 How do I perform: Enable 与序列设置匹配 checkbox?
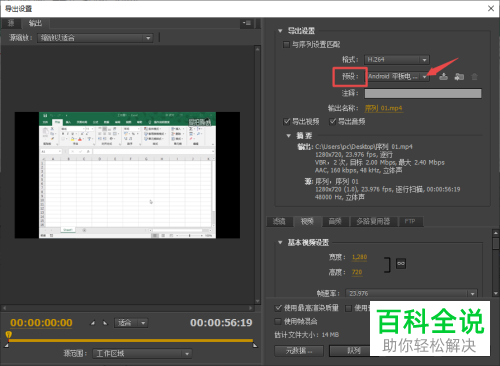click(286, 44)
